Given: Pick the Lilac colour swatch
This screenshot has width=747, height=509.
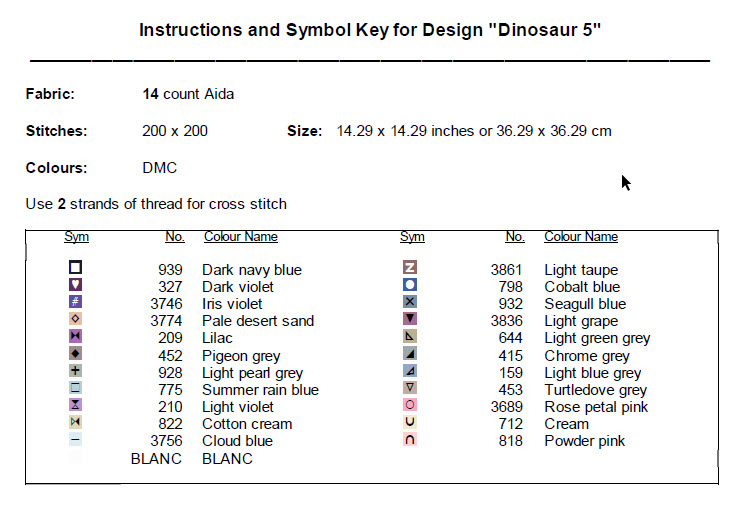Looking at the screenshot, I should [76, 337].
